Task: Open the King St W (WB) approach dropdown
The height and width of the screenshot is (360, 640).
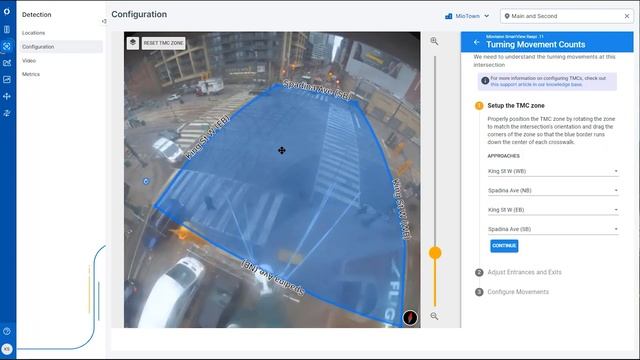Action: click(x=553, y=171)
